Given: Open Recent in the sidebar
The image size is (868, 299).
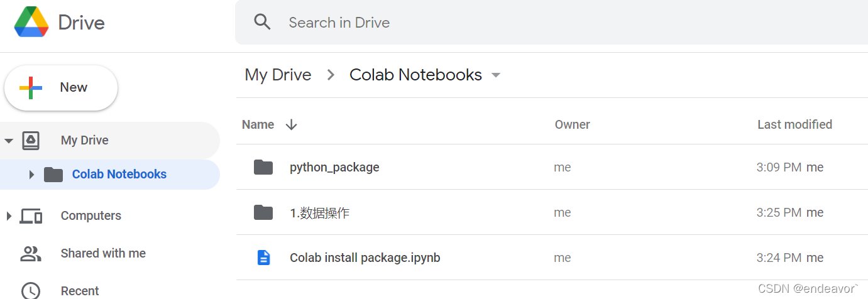Looking at the screenshot, I should (x=80, y=291).
